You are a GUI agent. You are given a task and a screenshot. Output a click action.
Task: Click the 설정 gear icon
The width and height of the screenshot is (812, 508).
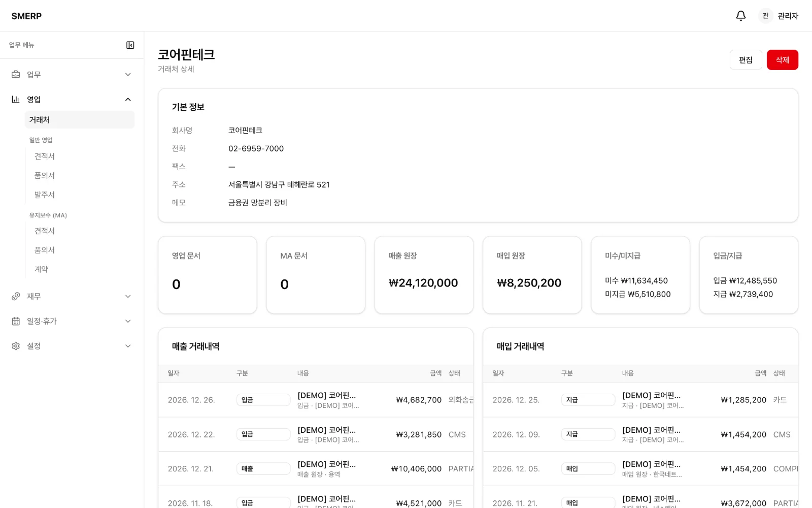[16, 346]
